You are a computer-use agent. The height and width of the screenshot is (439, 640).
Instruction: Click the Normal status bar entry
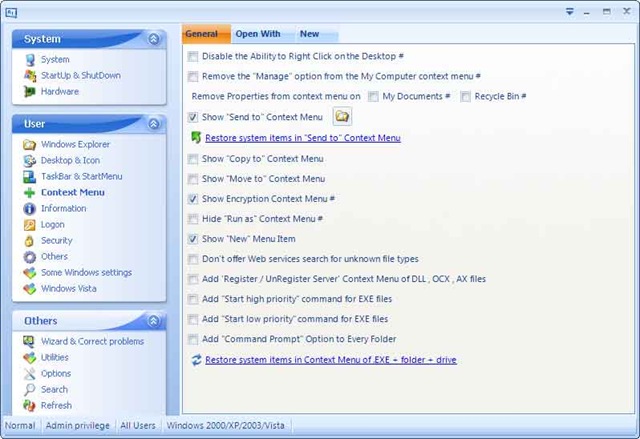click(20, 426)
